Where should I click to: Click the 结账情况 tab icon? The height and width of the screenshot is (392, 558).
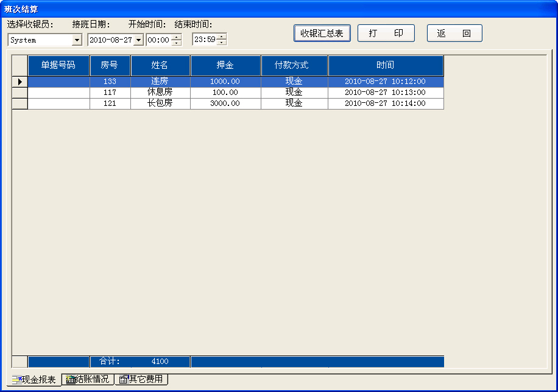pos(71,379)
